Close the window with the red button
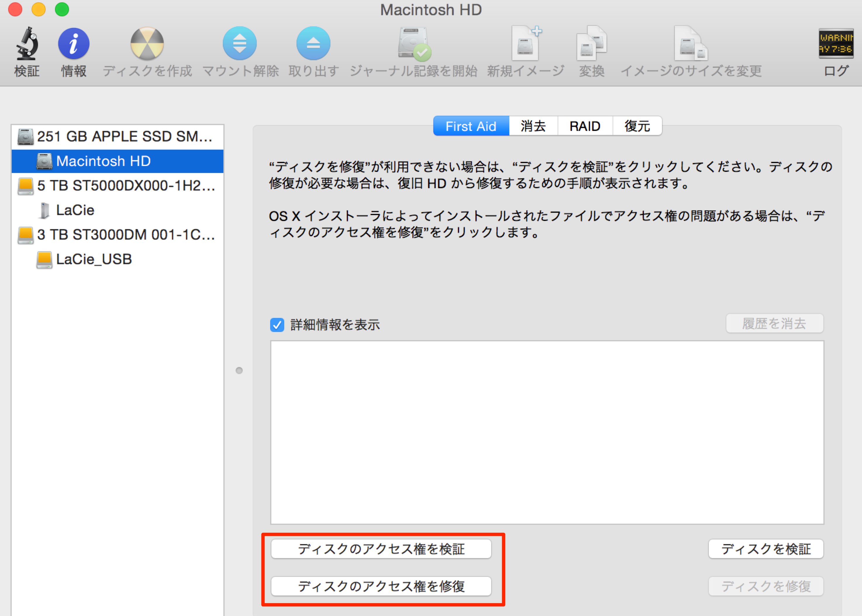The width and height of the screenshot is (862, 616). coord(15,9)
